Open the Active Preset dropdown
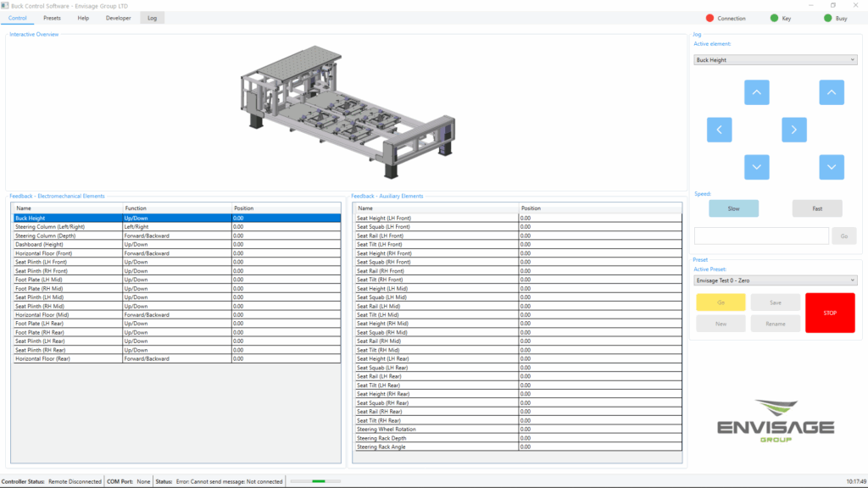This screenshot has height=488, width=868. pyautogui.click(x=774, y=279)
